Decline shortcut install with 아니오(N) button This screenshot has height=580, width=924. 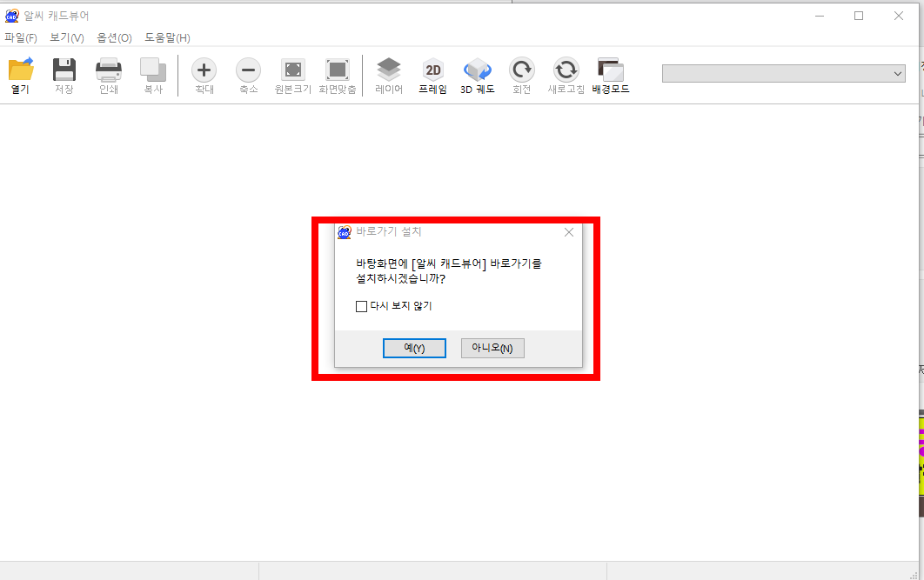tap(492, 348)
